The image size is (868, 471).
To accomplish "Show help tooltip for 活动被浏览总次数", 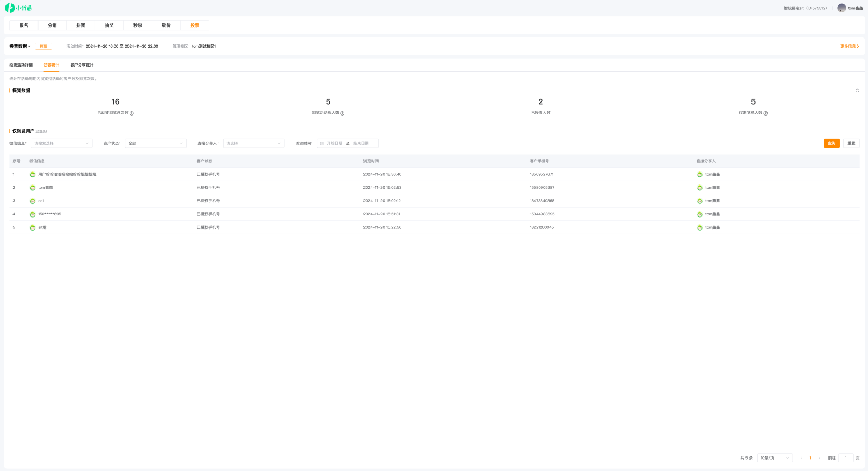I will (132, 113).
